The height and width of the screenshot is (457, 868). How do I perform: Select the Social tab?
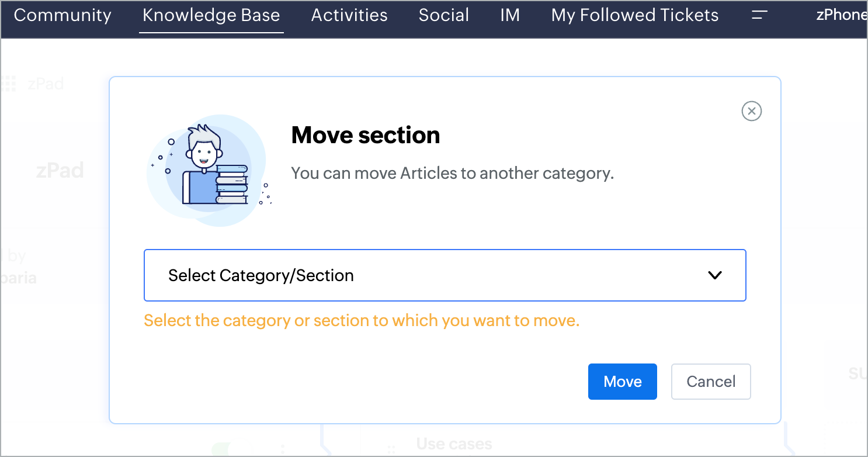click(x=444, y=15)
